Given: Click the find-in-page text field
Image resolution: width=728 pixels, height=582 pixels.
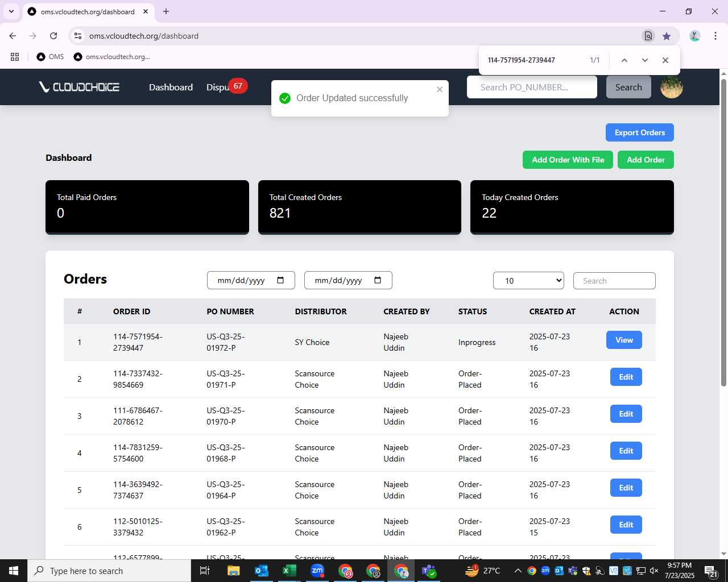Looking at the screenshot, I should click(x=535, y=60).
